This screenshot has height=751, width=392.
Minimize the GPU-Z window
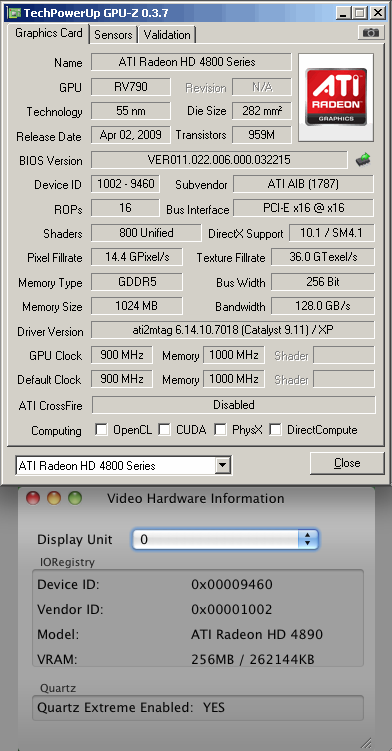342,13
